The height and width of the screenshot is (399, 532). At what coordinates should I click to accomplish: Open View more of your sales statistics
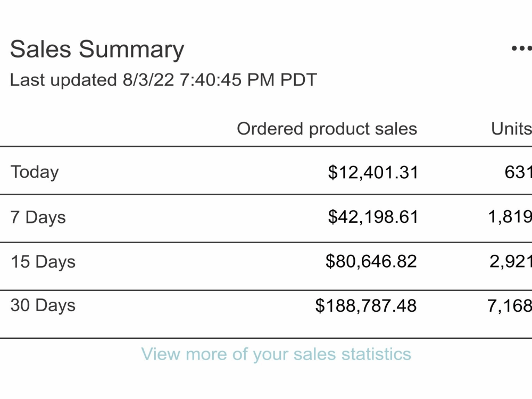(x=276, y=354)
